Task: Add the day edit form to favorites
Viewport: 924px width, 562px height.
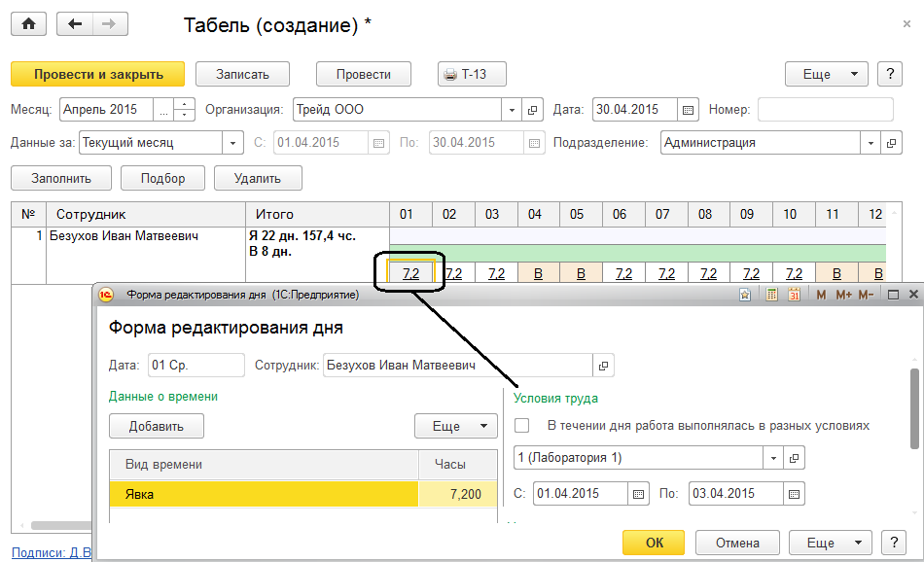Action: tap(745, 295)
